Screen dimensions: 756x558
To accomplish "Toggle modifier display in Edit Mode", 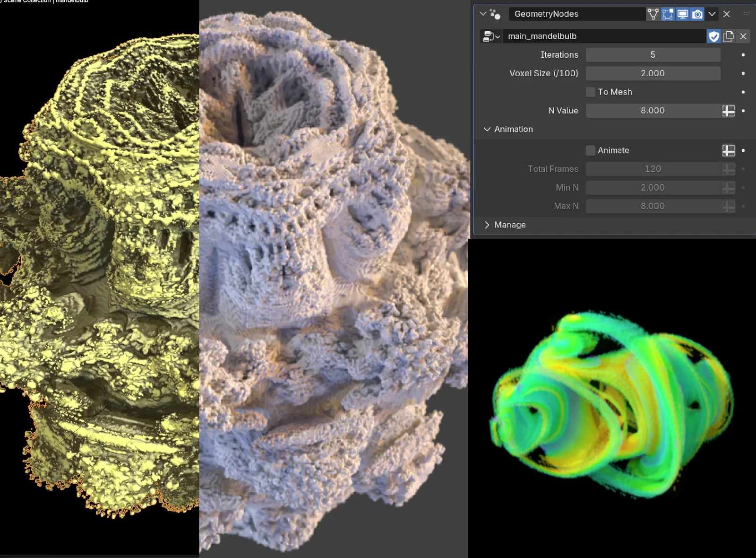I will coord(668,14).
